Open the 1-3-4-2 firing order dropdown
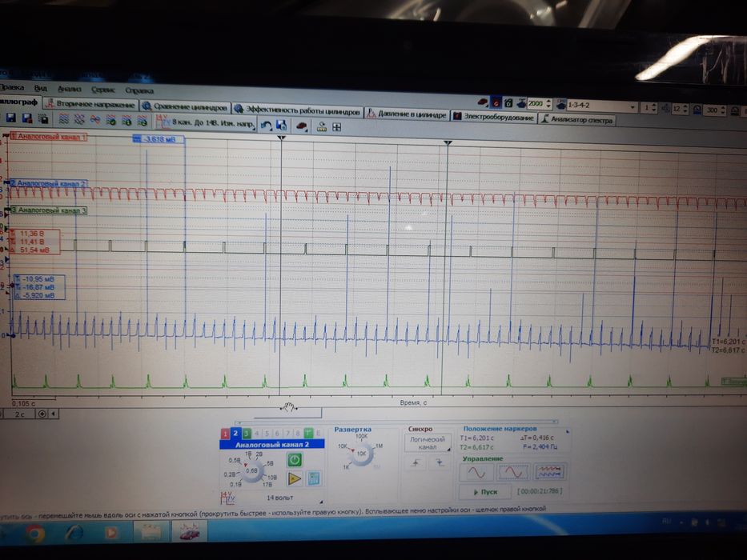 click(x=602, y=106)
